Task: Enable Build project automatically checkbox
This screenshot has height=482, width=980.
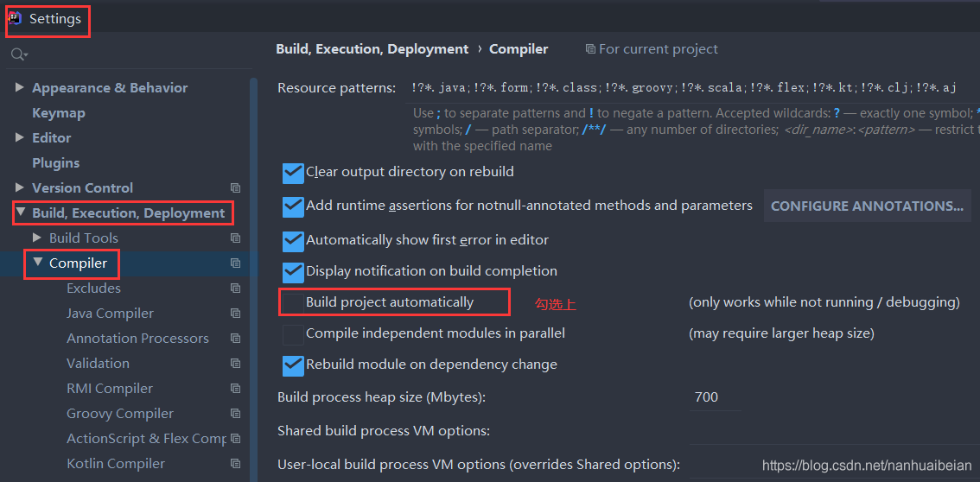Action: pyautogui.click(x=293, y=302)
